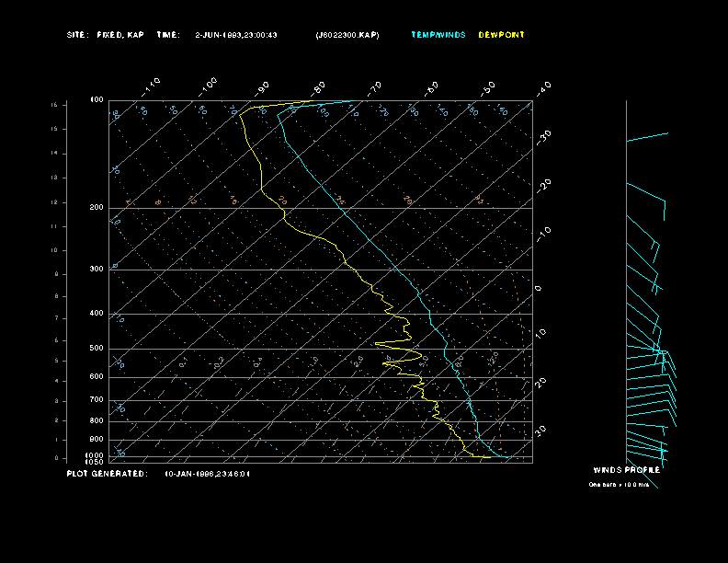Select the plot date 10-JAN-1996,23:46:01
Image resolution: width=728 pixels, height=563 pixels.
pos(207,474)
